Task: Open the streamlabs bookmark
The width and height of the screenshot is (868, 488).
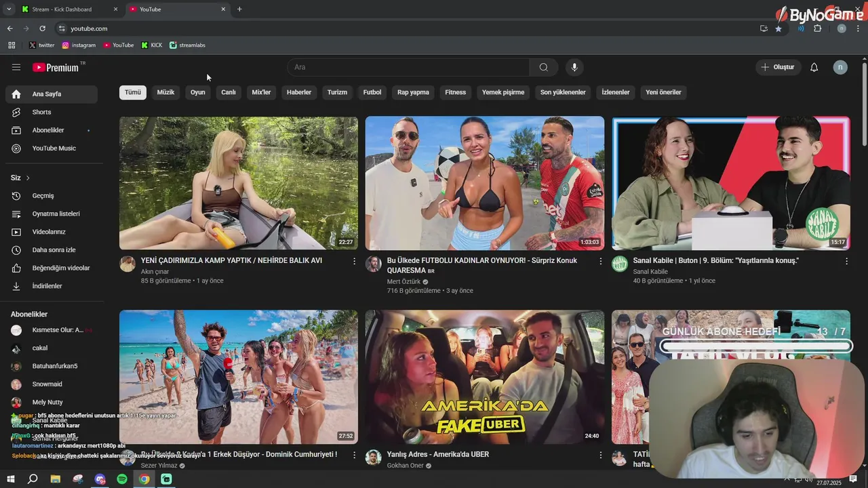Action: point(187,45)
